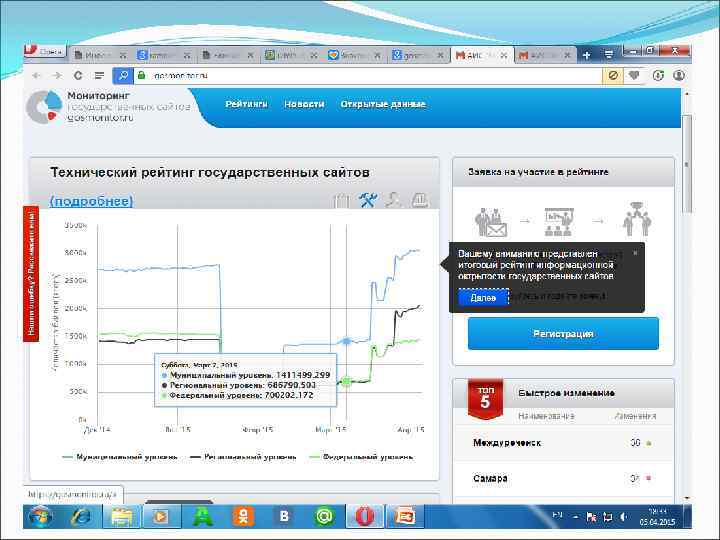Switch to the third document tab
Viewport: 720px width, 540px height.
coord(228,55)
